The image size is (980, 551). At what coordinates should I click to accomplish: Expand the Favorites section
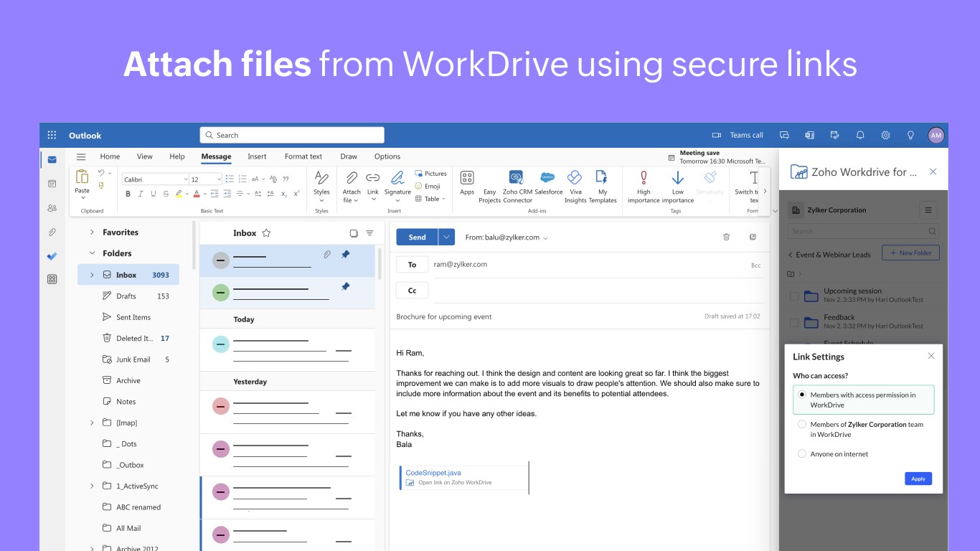click(x=92, y=232)
